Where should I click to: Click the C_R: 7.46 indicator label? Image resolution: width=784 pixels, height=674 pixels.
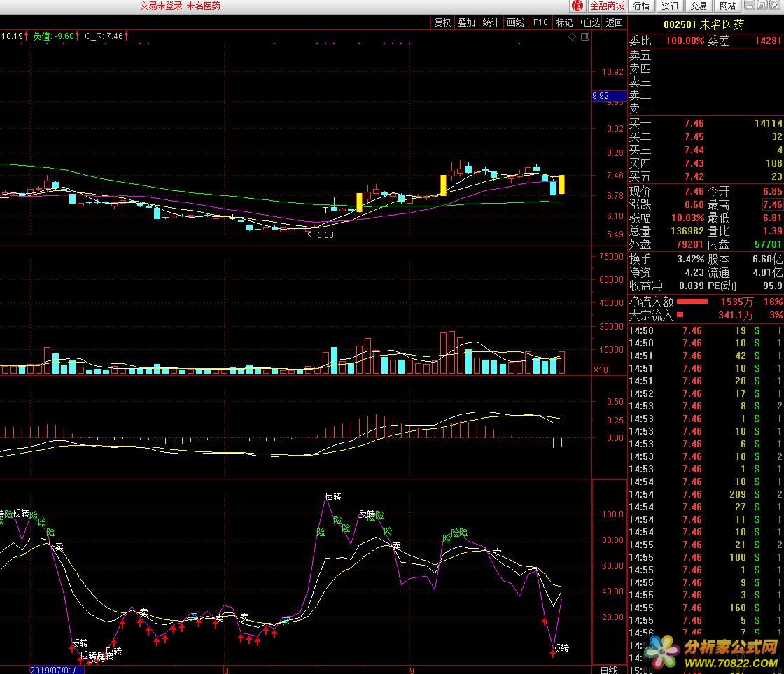click(x=106, y=36)
